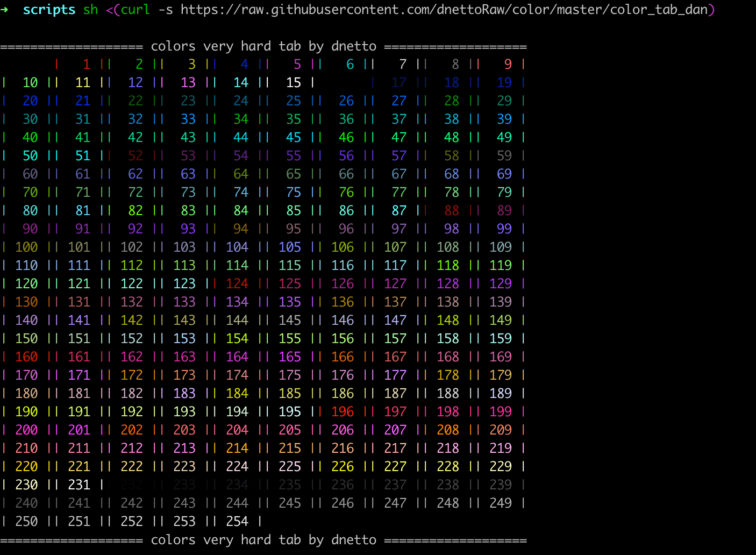Click cyan color cell 51
Viewport: 756px width, 555px height.
point(83,156)
